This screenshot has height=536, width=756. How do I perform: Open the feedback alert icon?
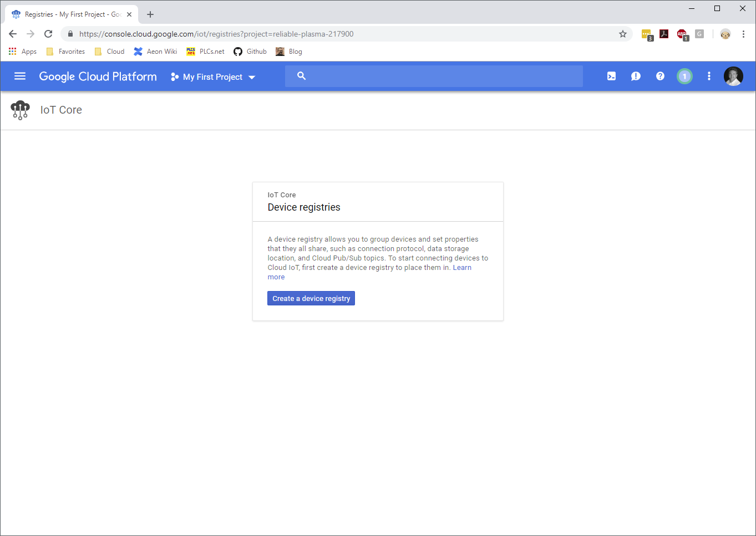(x=636, y=76)
